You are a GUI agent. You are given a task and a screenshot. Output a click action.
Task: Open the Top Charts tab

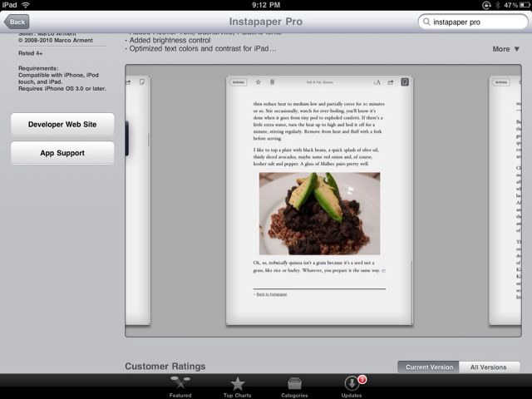238,387
